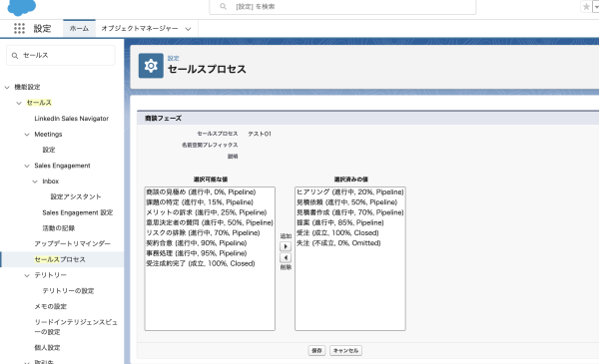
Task: Switch to the ホーム tab
Action: click(x=79, y=28)
